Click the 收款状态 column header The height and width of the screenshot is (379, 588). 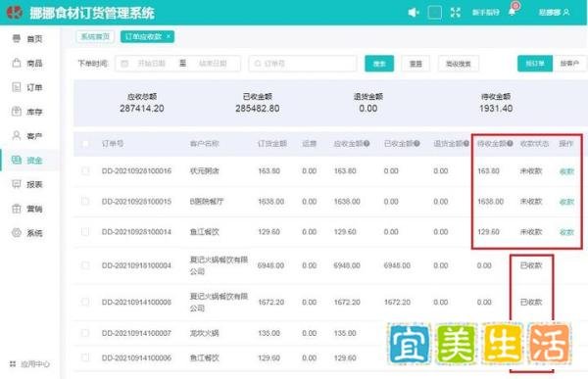click(x=534, y=143)
